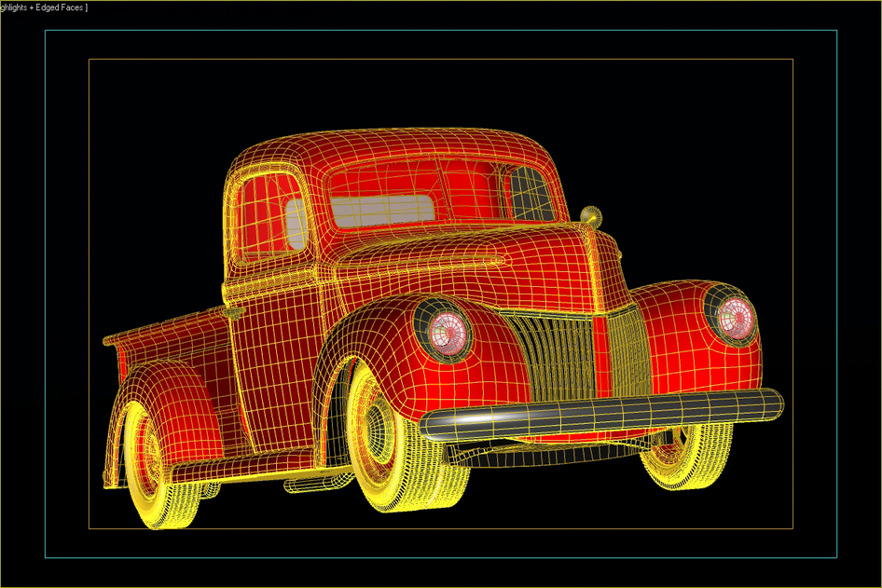Pick the round hood ornament on the truck
The width and height of the screenshot is (882, 588).
click(x=590, y=216)
